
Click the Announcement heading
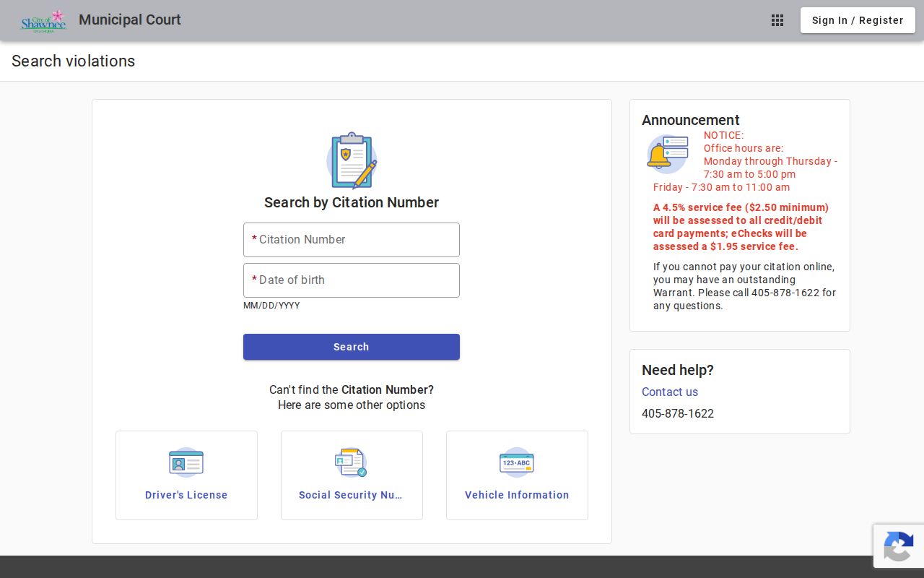pos(691,120)
